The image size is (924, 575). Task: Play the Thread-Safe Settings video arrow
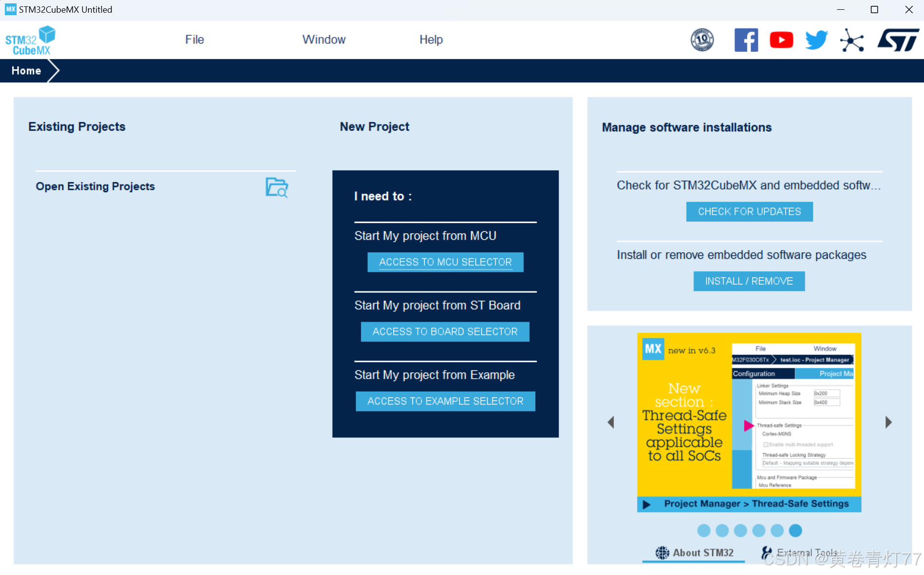coord(647,504)
